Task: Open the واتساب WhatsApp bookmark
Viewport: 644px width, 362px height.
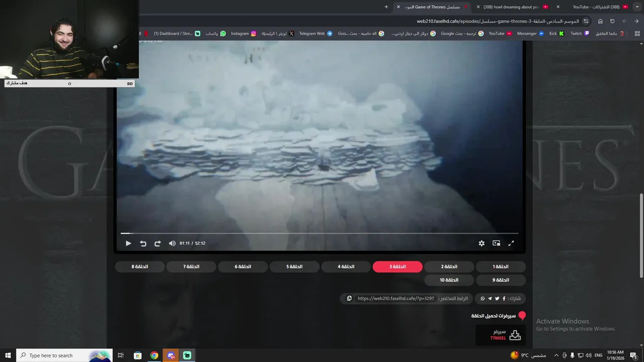Action: point(215,34)
